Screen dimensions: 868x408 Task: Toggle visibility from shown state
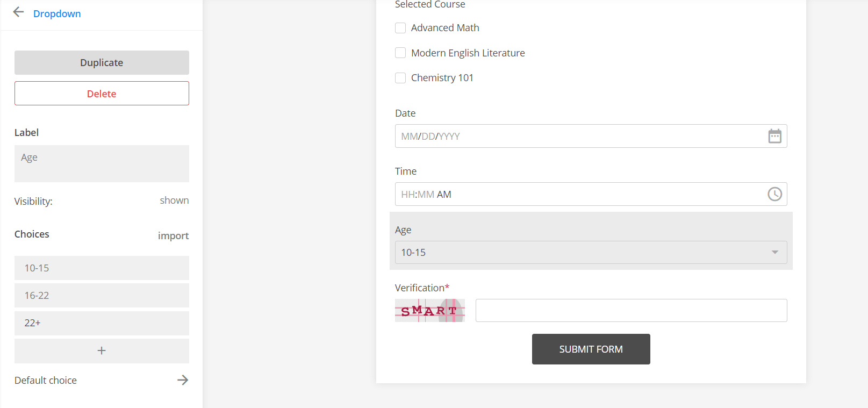[x=174, y=201]
